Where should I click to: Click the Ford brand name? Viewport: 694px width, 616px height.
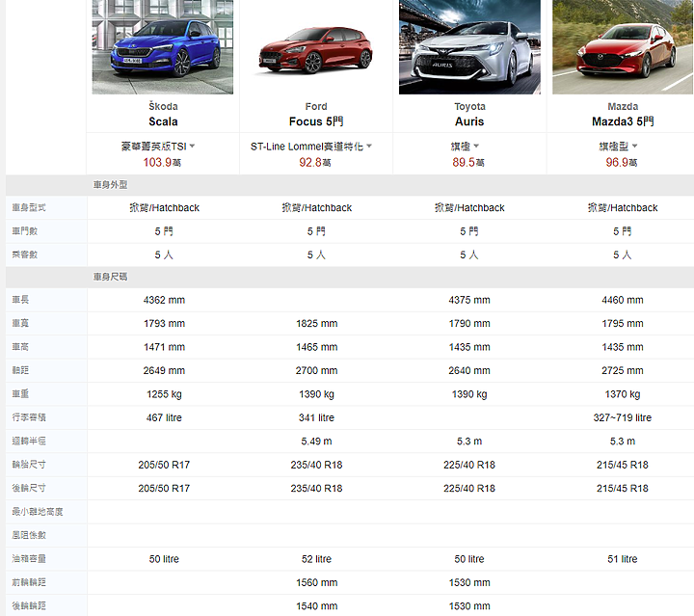tap(316, 107)
